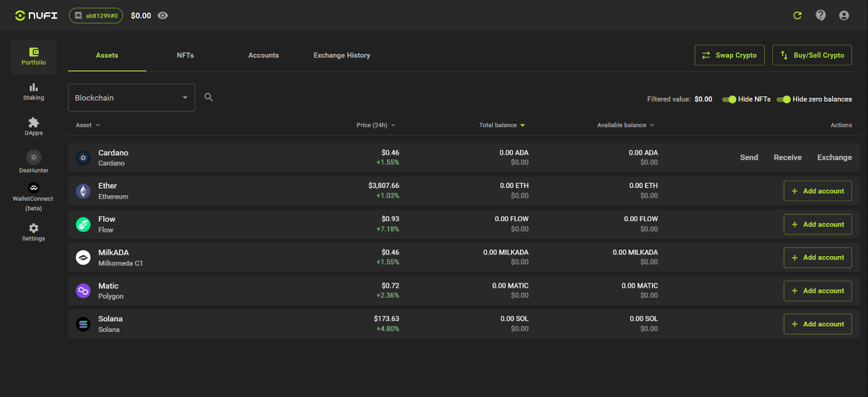Image resolution: width=868 pixels, height=397 pixels.
Task: Toggle balance visibility eye icon
Action: pyautogui.click(x=163, y=16)
